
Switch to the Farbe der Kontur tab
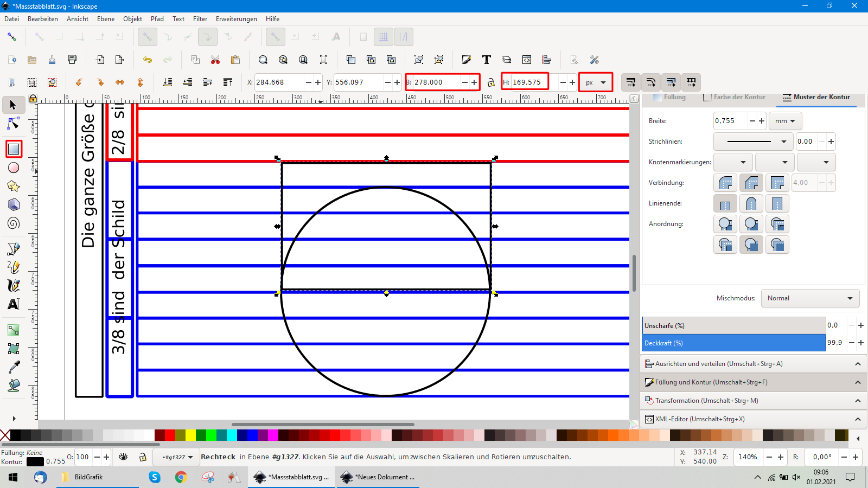coord(735,97)
